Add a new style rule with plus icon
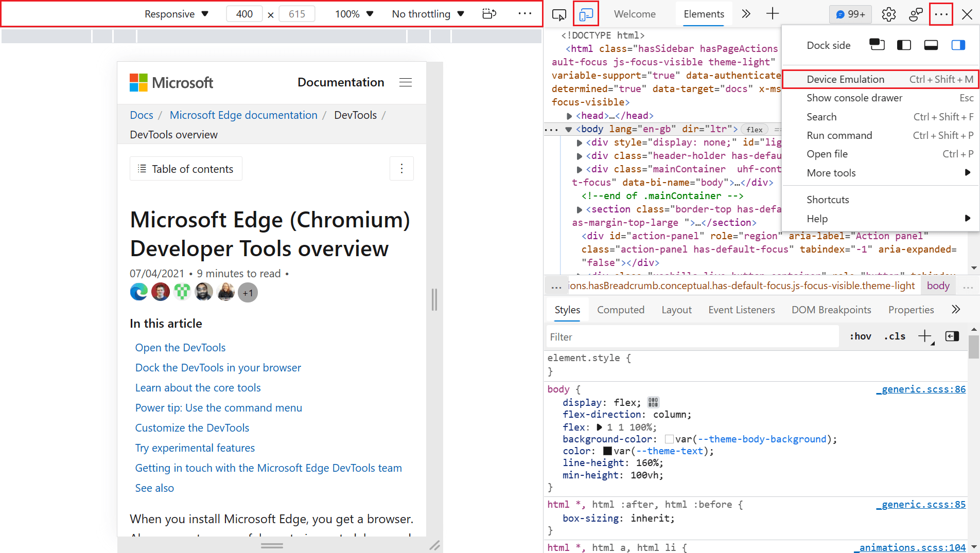This screenshot has width=980, height=553. [925, 336]
